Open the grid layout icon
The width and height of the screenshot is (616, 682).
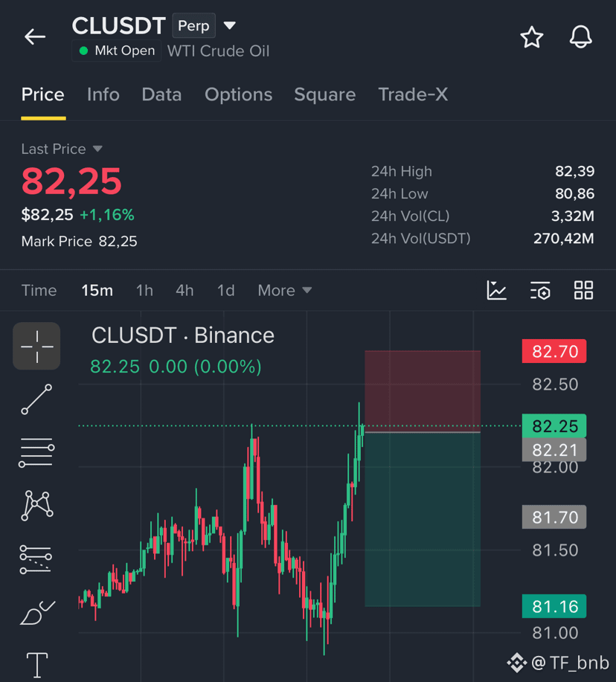583,290
